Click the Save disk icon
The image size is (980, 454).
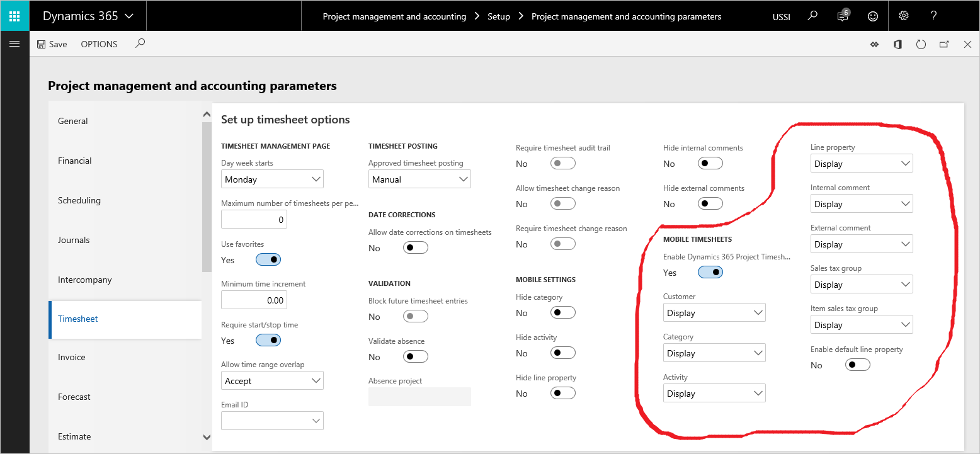tap(42, 44)
